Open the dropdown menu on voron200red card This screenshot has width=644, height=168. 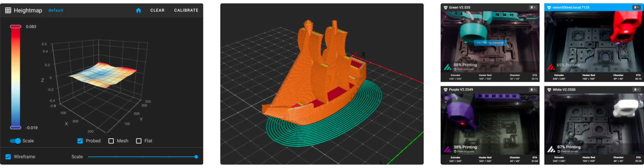click(x=637, y=7)
